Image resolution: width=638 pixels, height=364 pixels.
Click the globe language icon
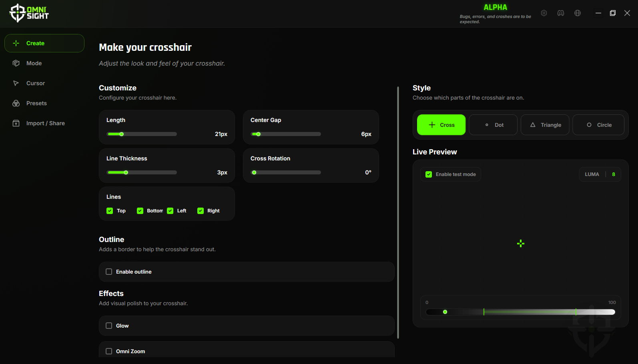tap(578, 13)
